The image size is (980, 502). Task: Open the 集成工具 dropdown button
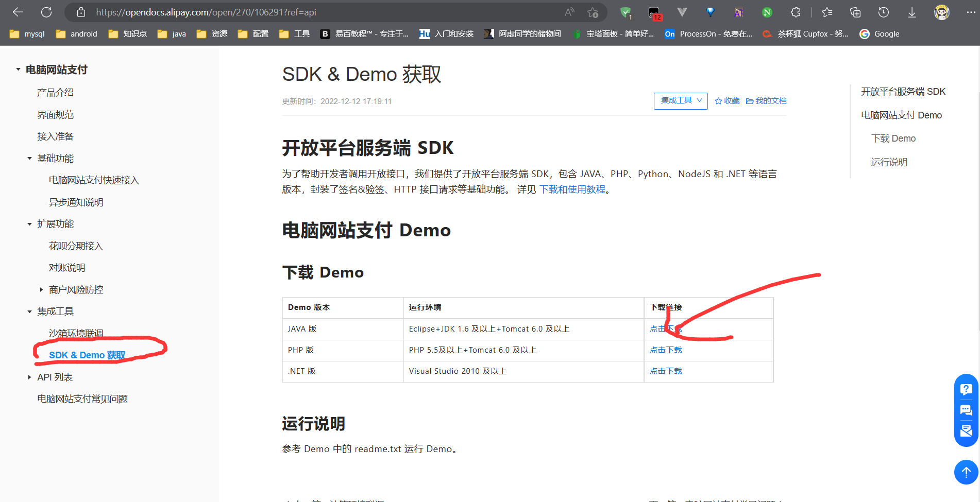[681, 101]
